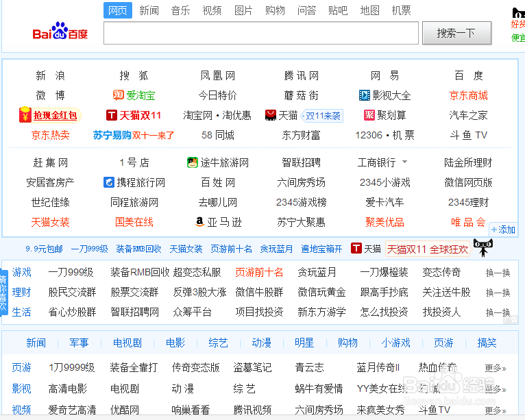
Task: Click the Tmall T icon beside 天猫双11
Action: [x=112, y=115]
